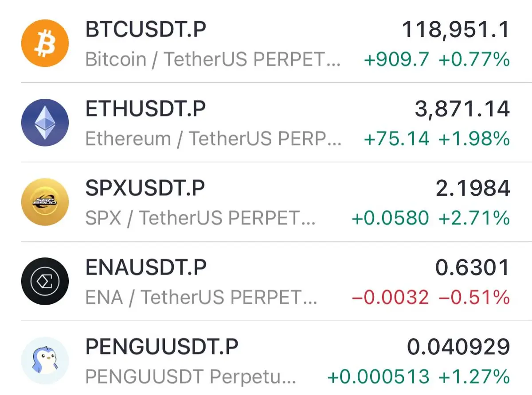The height and width of the screenshot is (395, 532).
Task: Click the Ethereum price 3,871.14
Action: coord(462,109)
